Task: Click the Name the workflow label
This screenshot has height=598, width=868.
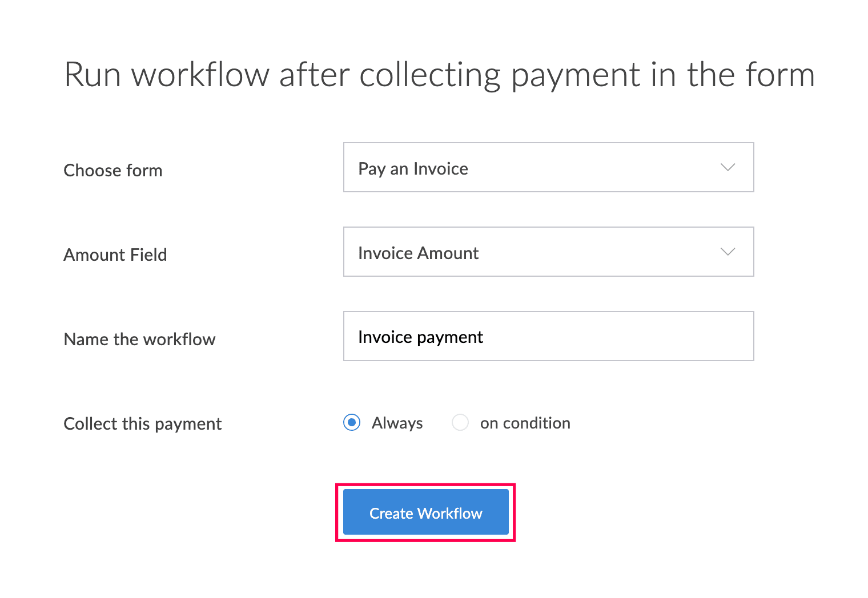Action: tap(140, 339)
